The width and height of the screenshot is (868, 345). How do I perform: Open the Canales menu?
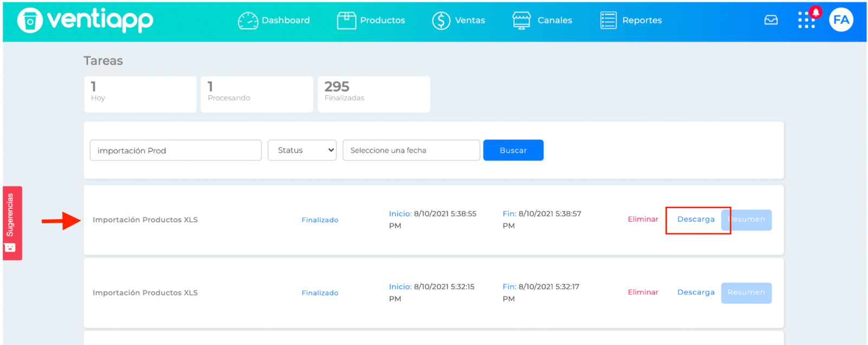point(554,21)
